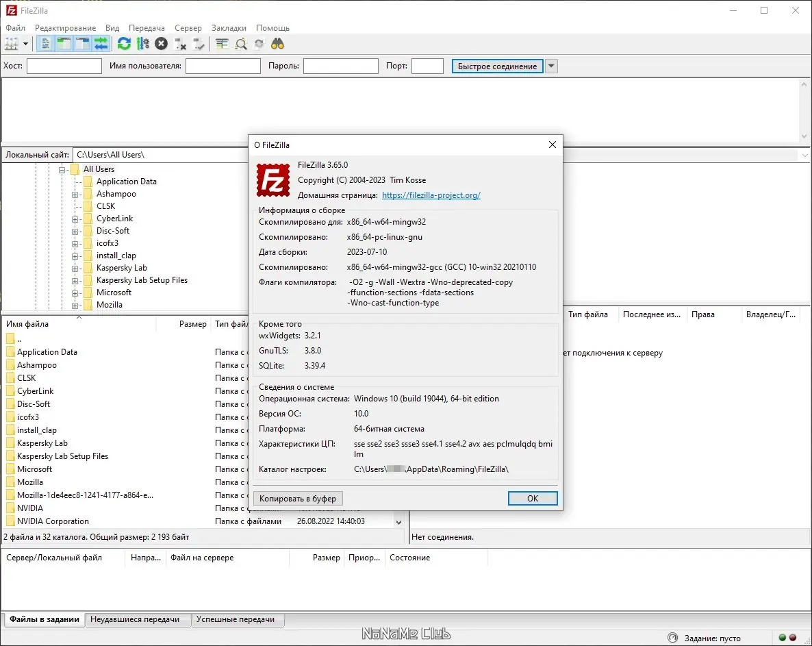The image size is (812, 646).
Task: Click local file list scrollbar down arrow
Action: (398, 522)
